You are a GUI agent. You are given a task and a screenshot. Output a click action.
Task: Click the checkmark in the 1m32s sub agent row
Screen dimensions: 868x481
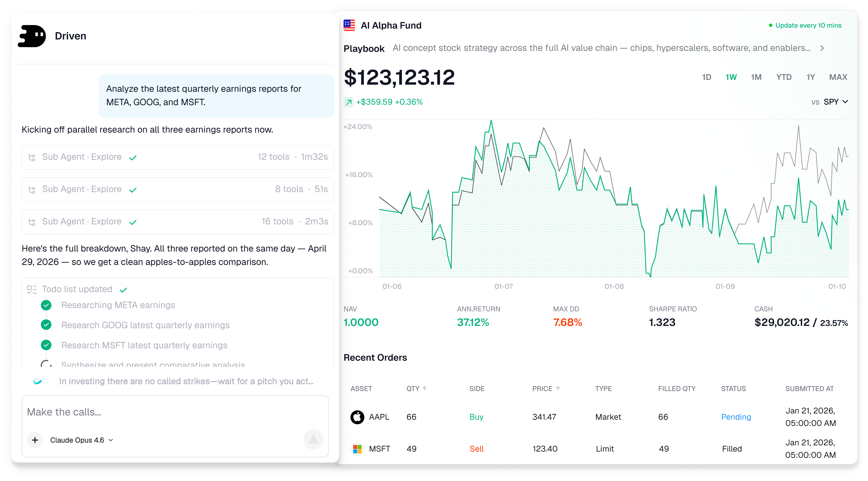pyautogui.click(x=133, y=157)
